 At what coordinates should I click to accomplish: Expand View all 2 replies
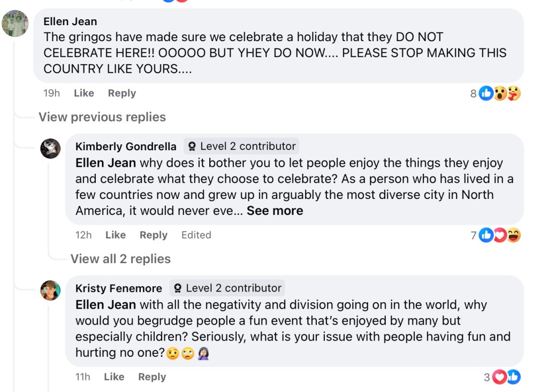pyautogui.click(x=120, y=259)
